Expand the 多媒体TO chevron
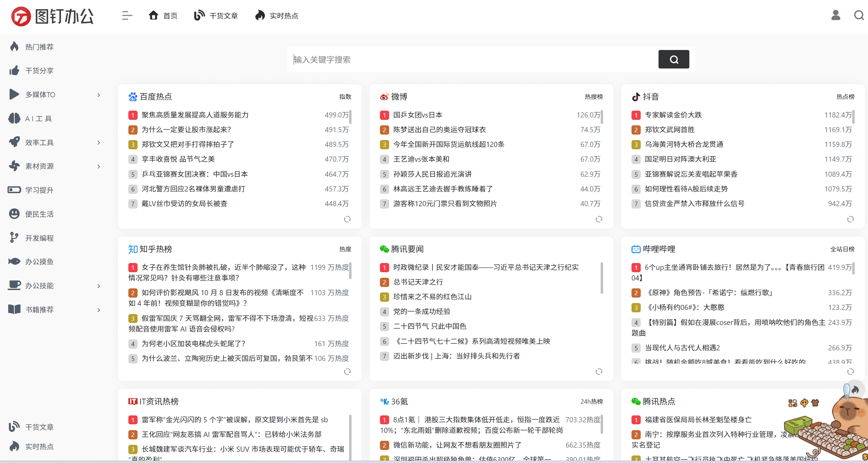Screen dimensions: 868x463 point(99,95)
